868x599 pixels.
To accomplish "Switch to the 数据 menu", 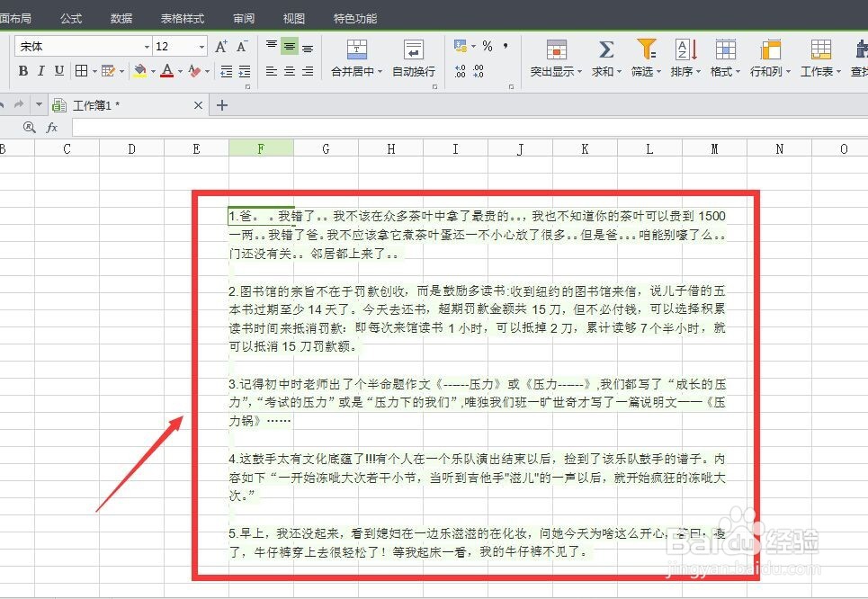I will (121, 17).
